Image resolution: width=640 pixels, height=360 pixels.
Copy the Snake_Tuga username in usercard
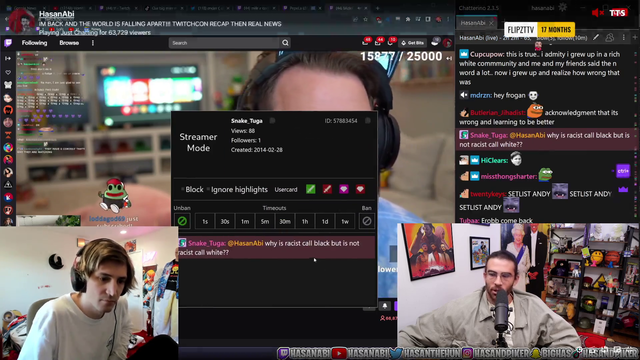coord(272,120)
